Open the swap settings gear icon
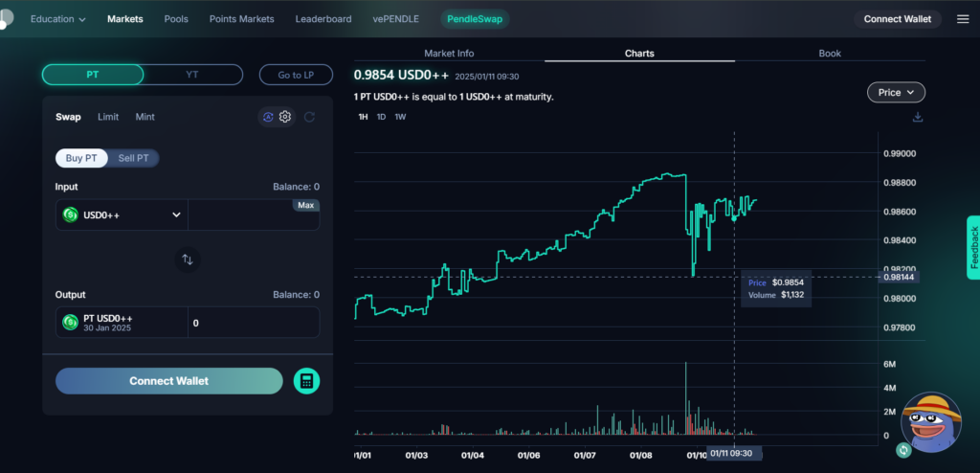 click(x=285, y=117)
